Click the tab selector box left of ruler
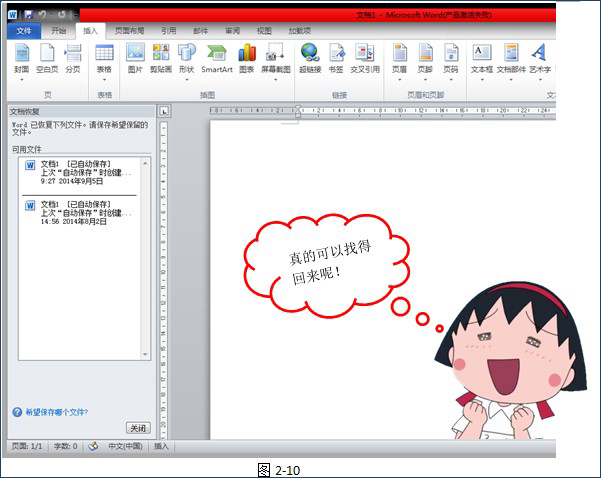Viewport: 601px width, 478px height. click(x=164, y=111)
